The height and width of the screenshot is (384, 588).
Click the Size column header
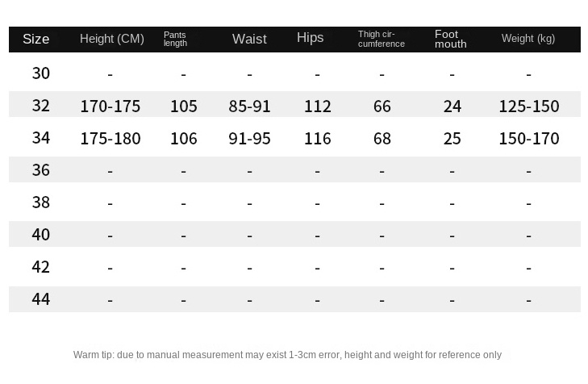coord(36,39)
